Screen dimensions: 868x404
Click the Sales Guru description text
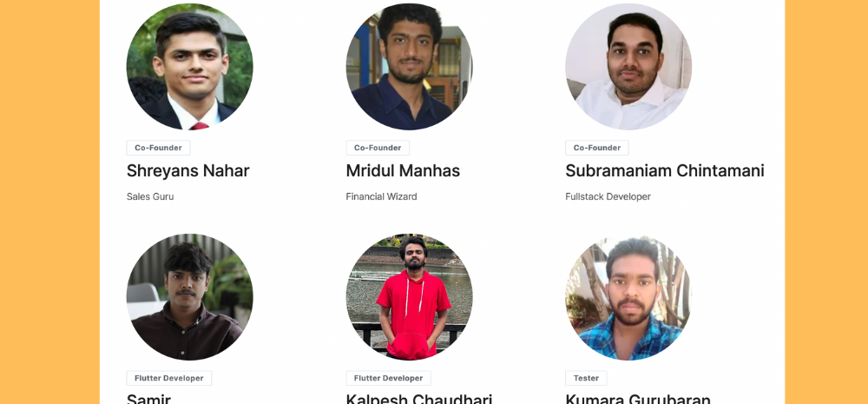pyautogui.click(x=150, y=196)
